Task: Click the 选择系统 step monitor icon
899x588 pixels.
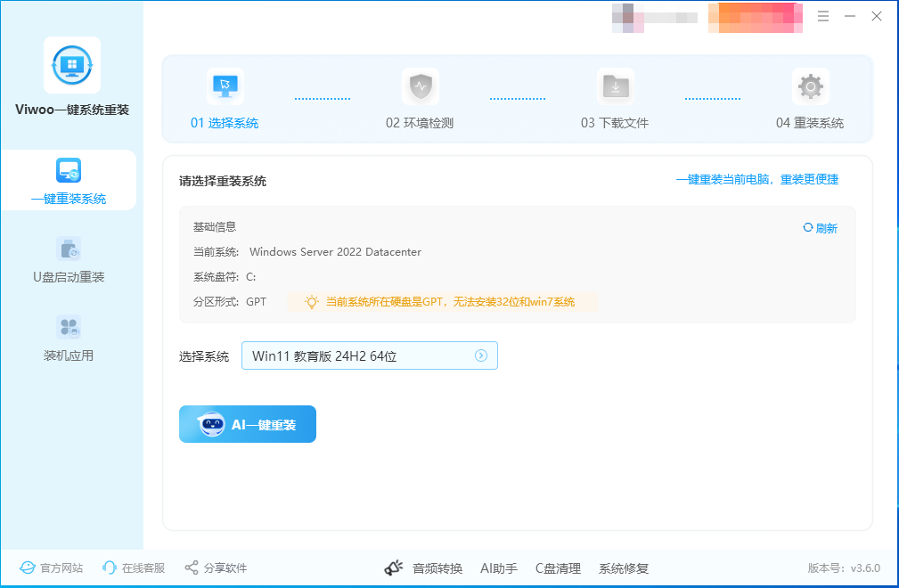Action: 225,86
